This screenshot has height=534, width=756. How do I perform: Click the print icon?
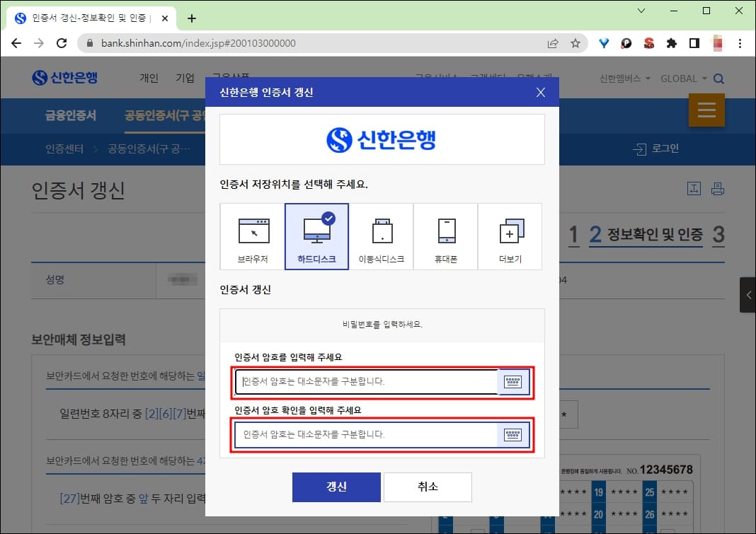point(719,188)
